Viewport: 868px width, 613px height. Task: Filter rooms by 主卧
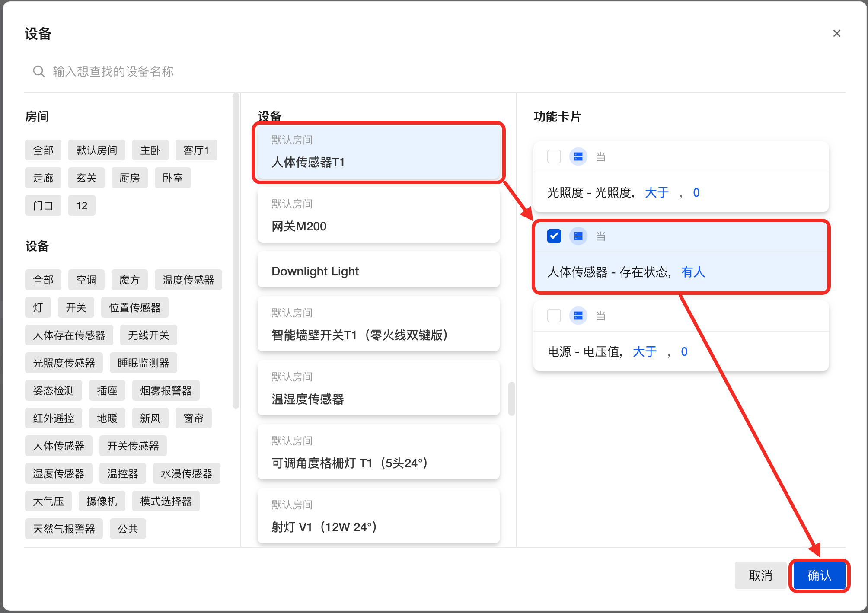pyautogui.click(x=150, y=150)
